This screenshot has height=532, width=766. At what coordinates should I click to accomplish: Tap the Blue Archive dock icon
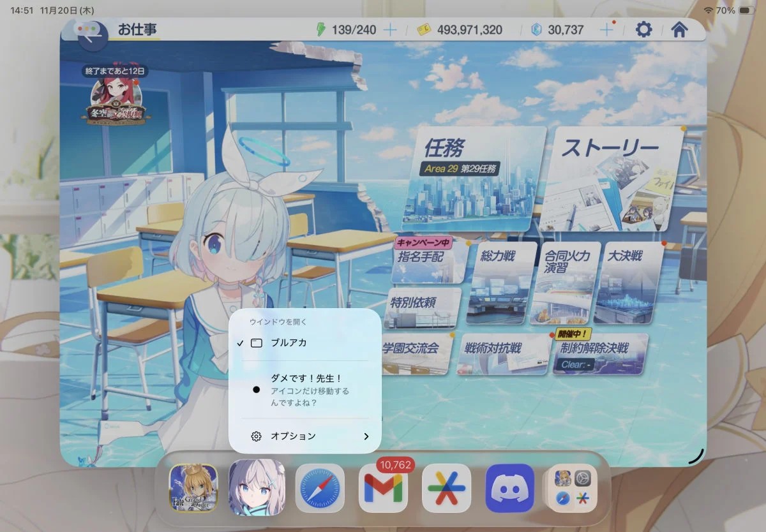[x=257, y=488]
